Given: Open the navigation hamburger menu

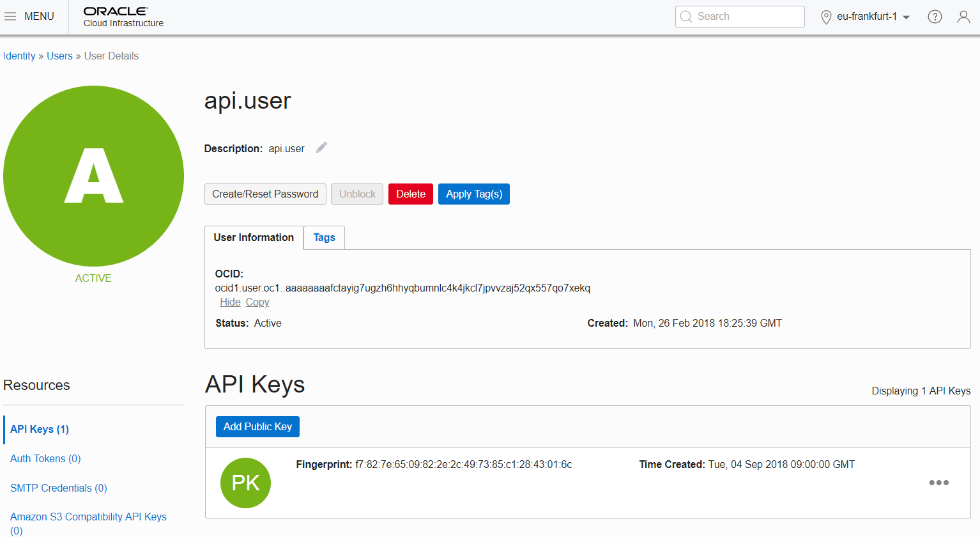Looking at the screenshot, I should [x=10, y=16].
